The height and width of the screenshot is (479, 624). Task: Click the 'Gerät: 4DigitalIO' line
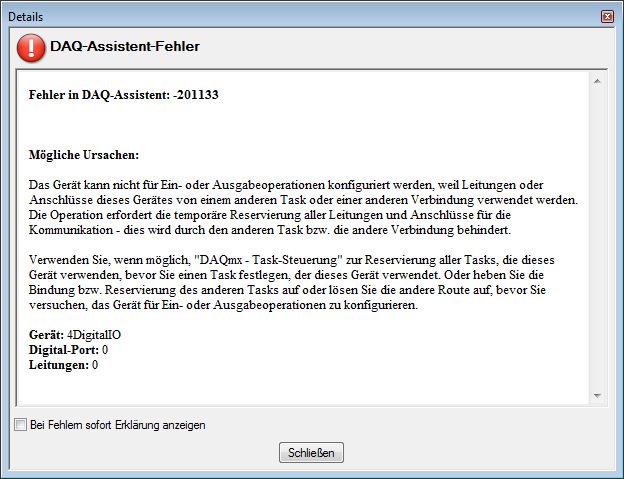75,335
